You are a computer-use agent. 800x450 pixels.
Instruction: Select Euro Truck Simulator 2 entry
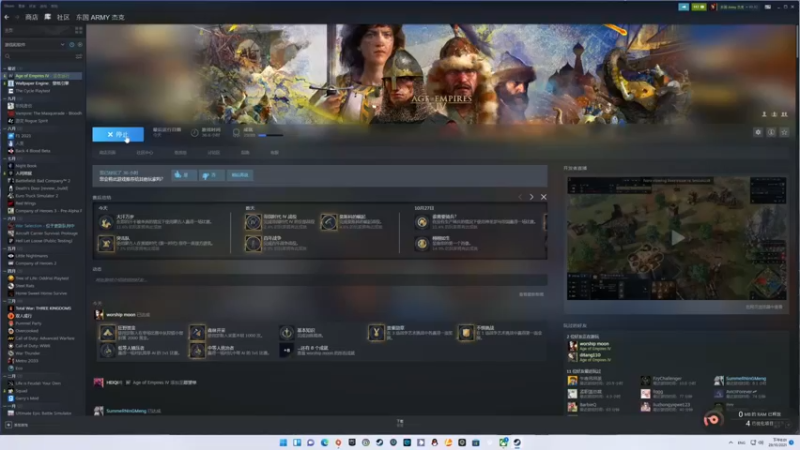pyautogui.click(x=43, y=196)
